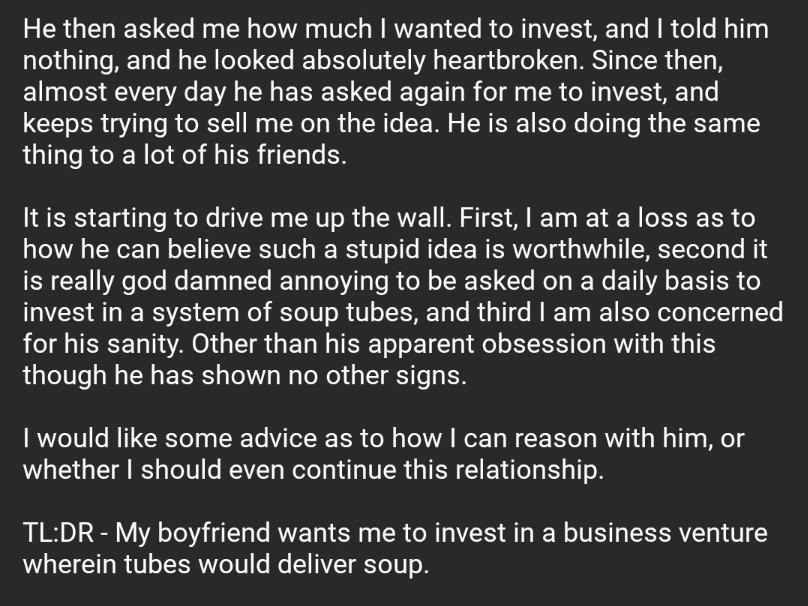Click the sentence "thing to a lot of his friends."
Viewport: 808px width, 606px height.
pos(184,155)
